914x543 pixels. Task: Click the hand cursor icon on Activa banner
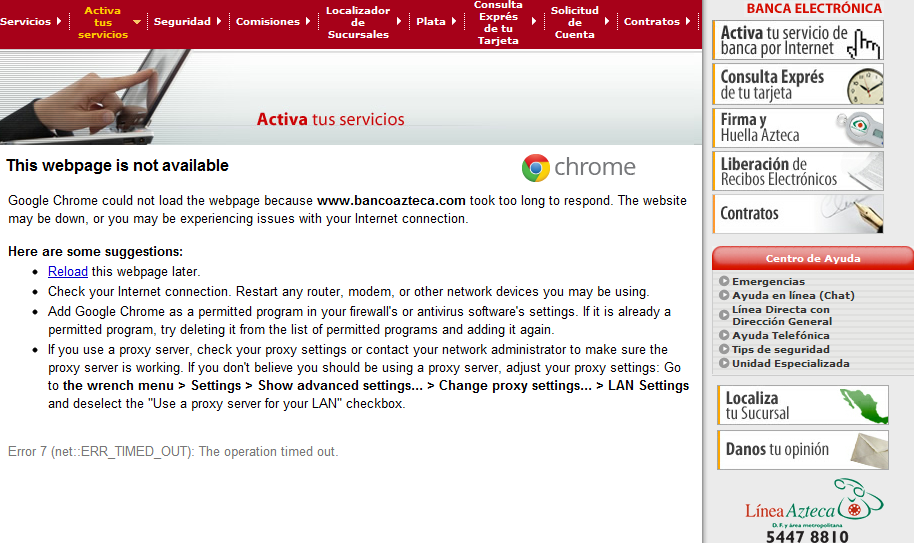click(867, 43)
